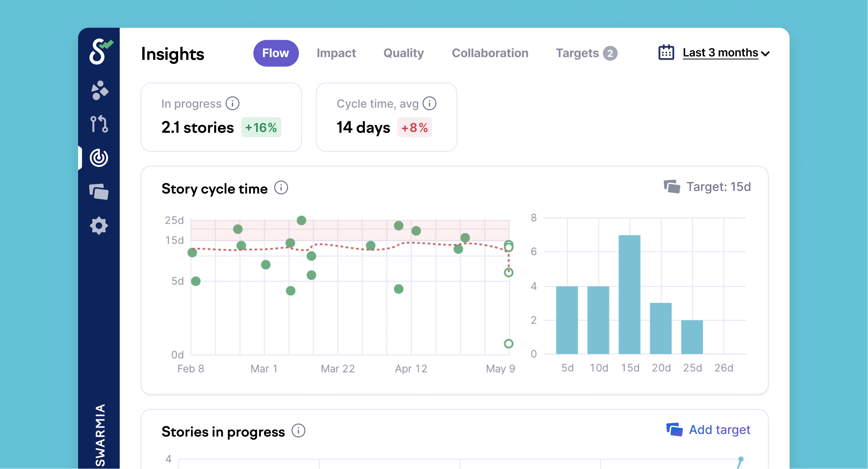
Task: Switch to the Impact tab
Action: pos(336,53)
